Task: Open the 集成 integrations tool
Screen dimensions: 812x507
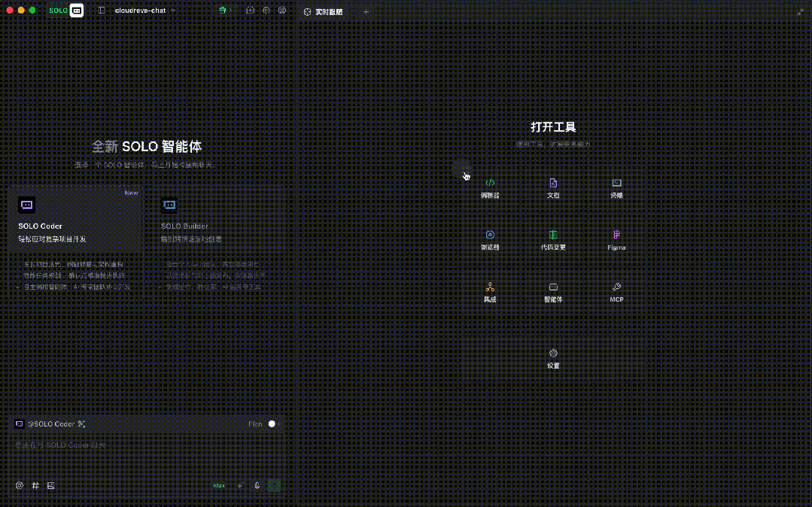Action: 489,292
